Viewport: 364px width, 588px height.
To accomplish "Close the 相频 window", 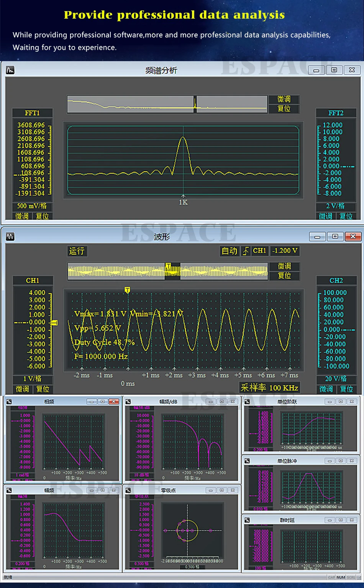I will click(x=114, y=401).
